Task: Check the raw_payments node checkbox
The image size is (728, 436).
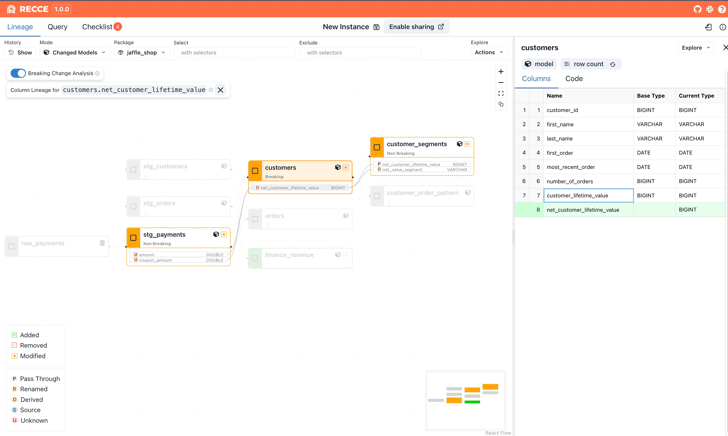Action: [12, 247]
